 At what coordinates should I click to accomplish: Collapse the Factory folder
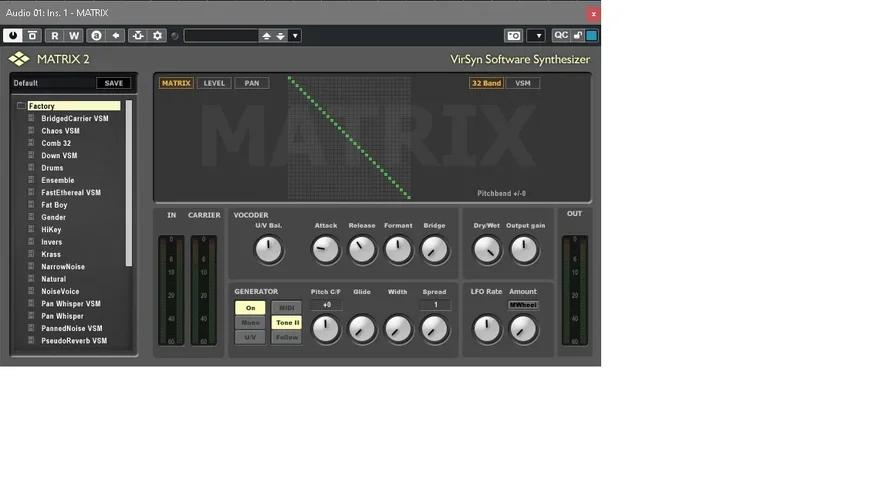point(21,105)
